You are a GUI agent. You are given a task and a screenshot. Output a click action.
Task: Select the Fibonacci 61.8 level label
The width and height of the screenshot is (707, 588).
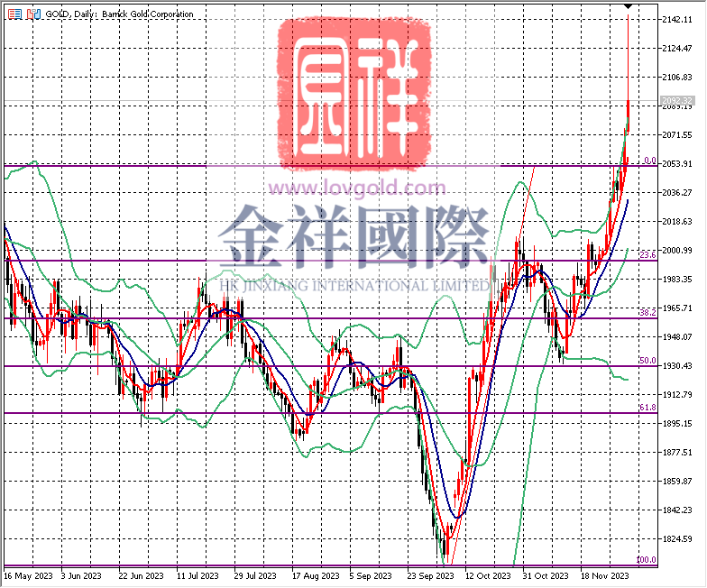(647, 408)
